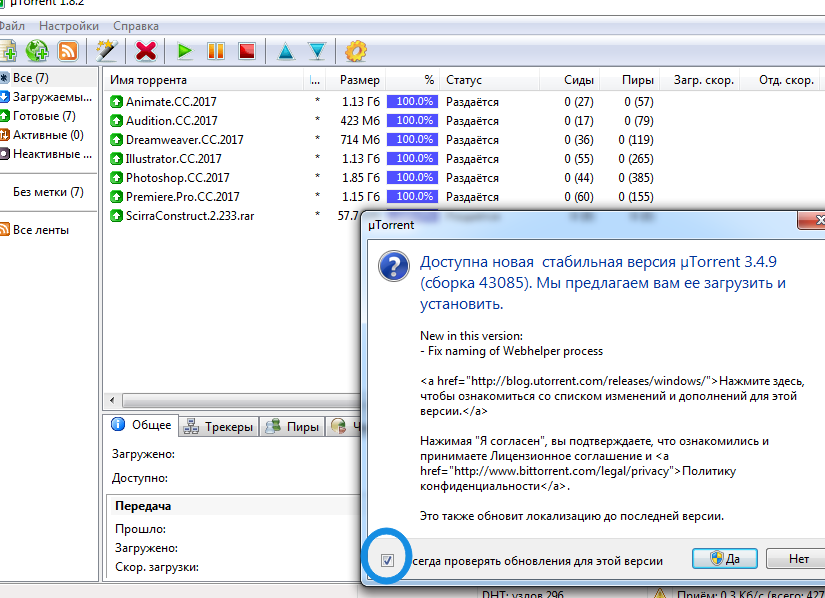This screenshot has height=598, width=825.
Task: Click the Нет button in update dialog
Action: pyautogui.click(x=797, y=559)
